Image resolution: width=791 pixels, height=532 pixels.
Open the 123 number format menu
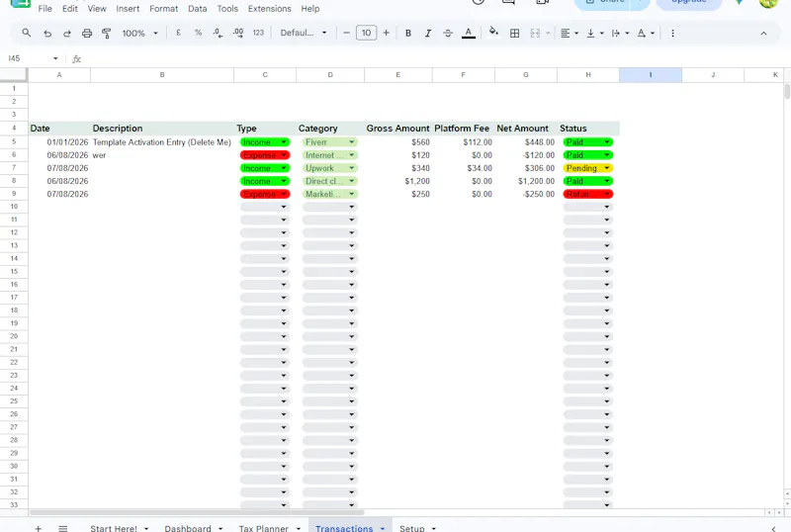(x=258, y=33)
